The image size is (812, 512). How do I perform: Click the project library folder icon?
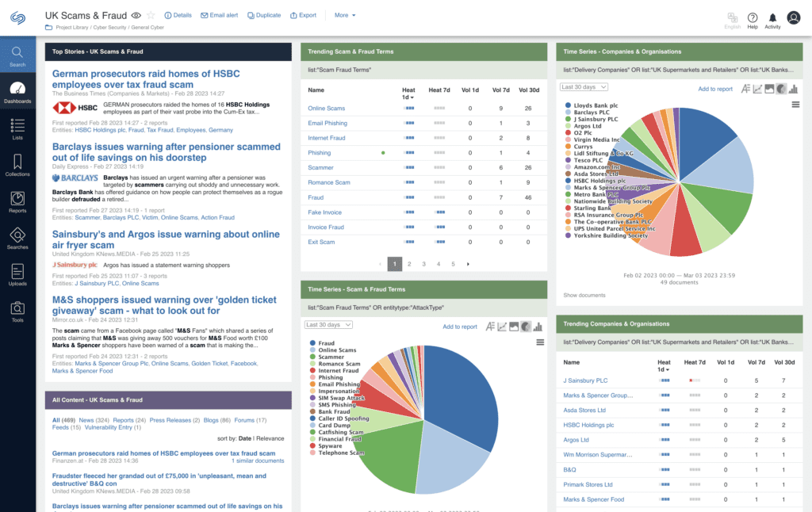pyautogui.click(x=48, y=28)
